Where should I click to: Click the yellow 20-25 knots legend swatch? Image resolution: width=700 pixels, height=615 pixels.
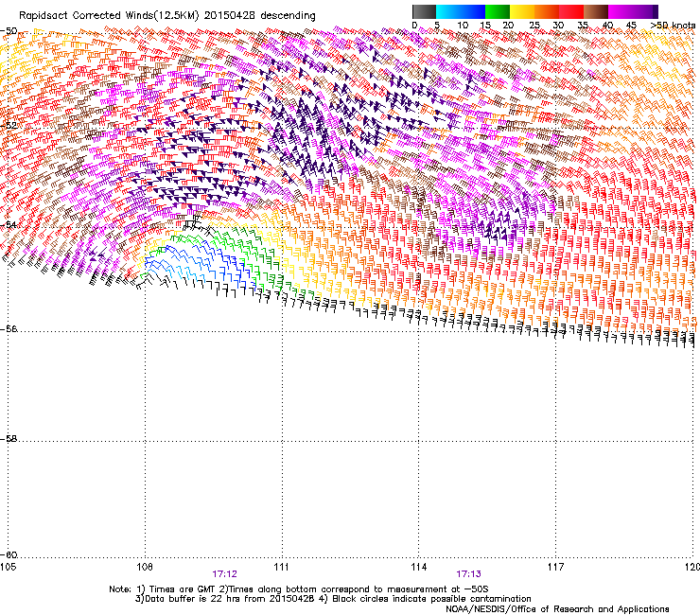pyautogui.click(x=522, y=11)
